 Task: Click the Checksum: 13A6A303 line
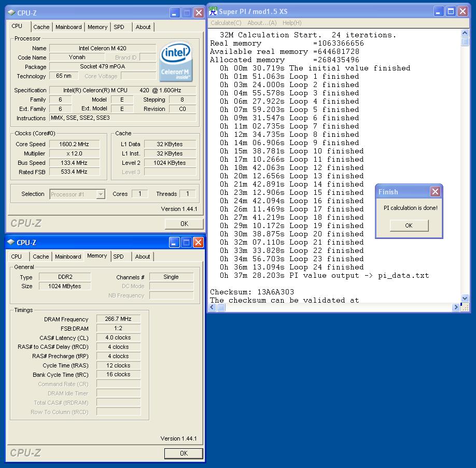click(252, 292)
